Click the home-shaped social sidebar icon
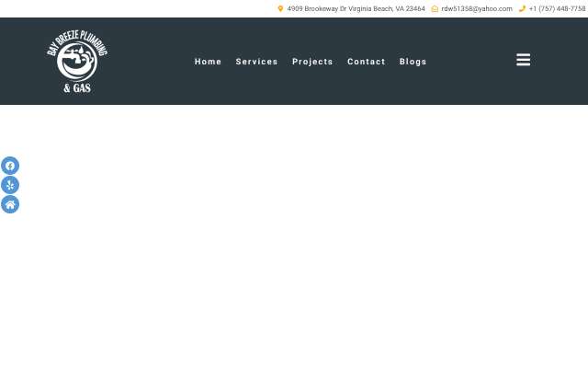Viewport: 588px width, 368px height. click(10, 204)
